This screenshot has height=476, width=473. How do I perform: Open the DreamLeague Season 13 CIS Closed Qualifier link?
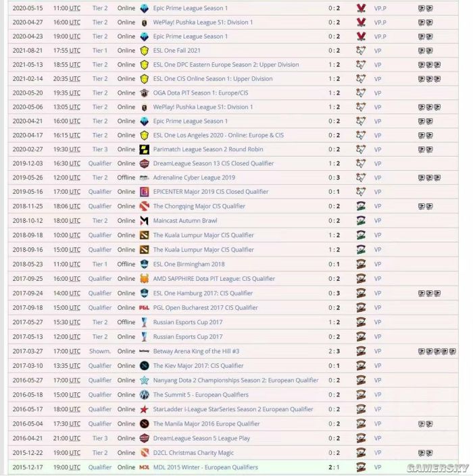tap(214, 163)
